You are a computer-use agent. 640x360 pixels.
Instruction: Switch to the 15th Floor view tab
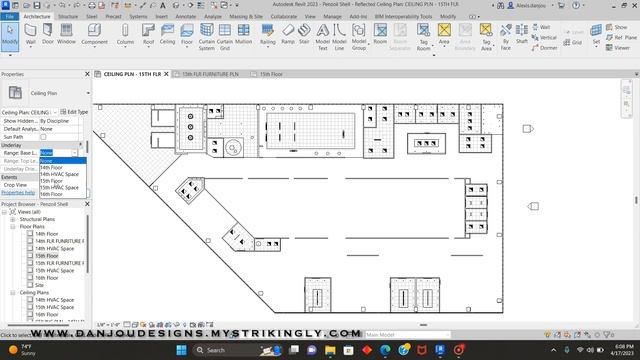pos(271,74)
